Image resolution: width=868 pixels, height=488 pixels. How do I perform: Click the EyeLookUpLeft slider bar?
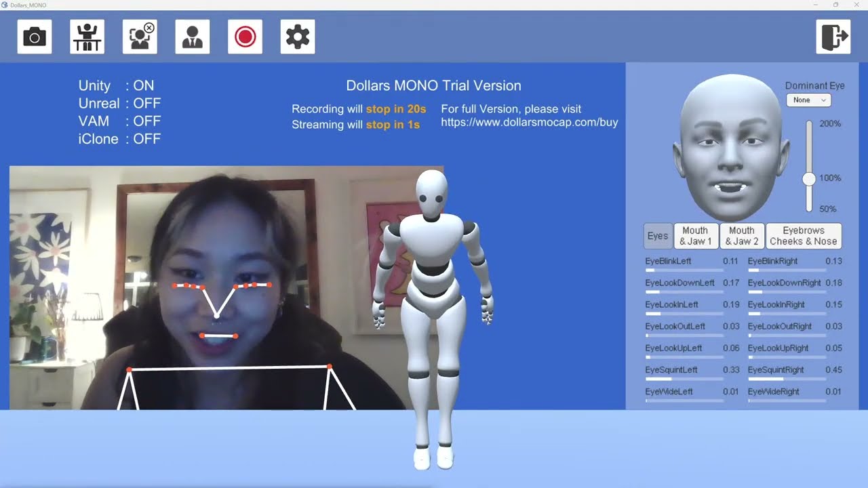[x=684, y=357]
